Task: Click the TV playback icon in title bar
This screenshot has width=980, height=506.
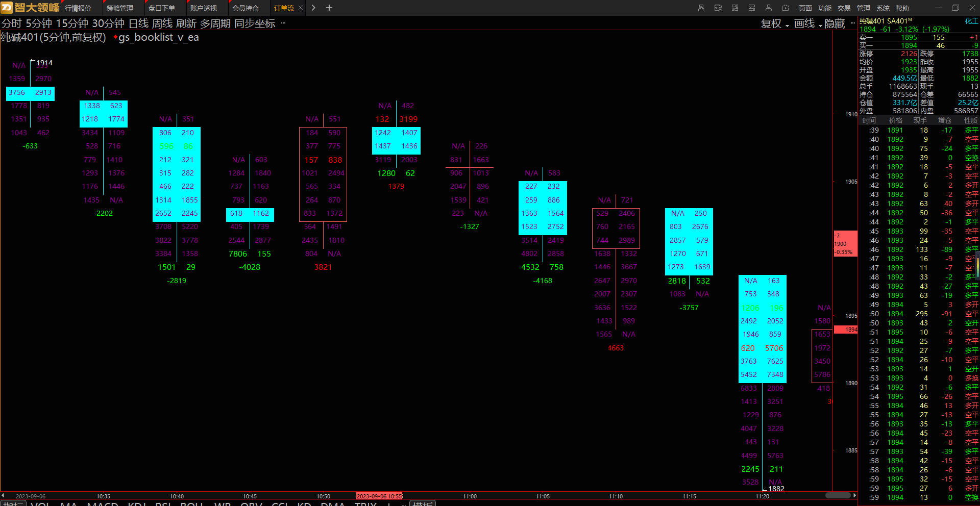Action: pos(786,8)
